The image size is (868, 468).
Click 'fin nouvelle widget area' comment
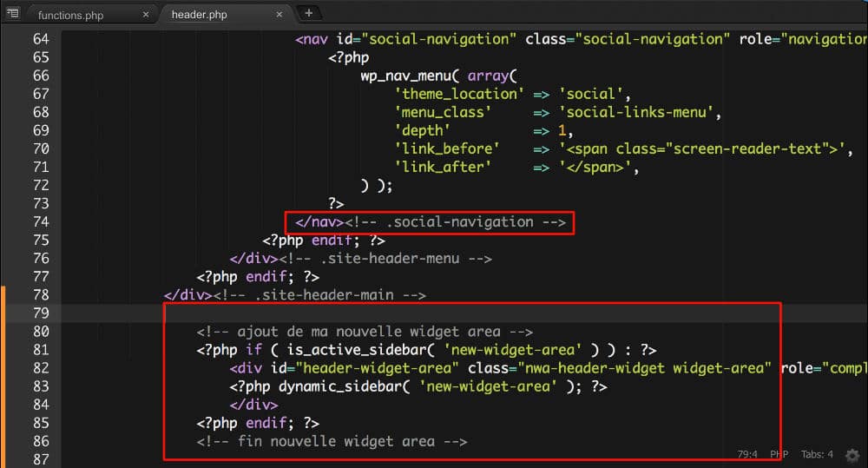point(332,441)
